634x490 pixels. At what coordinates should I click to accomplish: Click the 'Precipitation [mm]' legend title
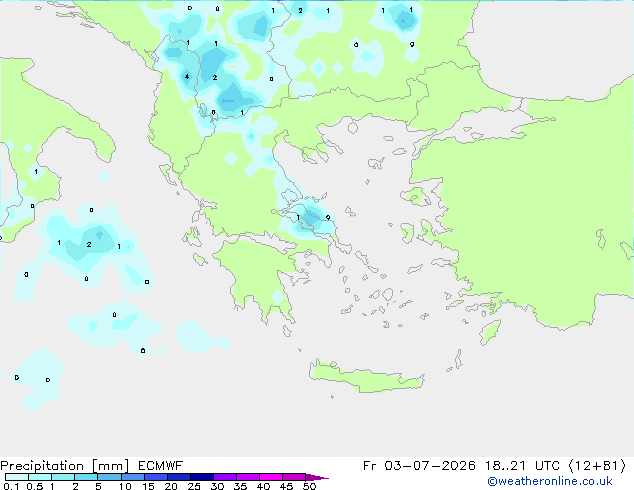[64, 466]
